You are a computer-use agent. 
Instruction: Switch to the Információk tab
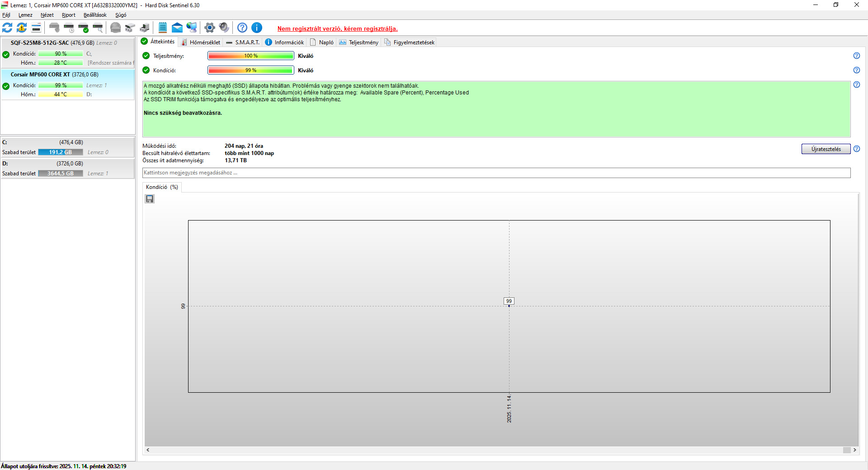pos(285,42)
